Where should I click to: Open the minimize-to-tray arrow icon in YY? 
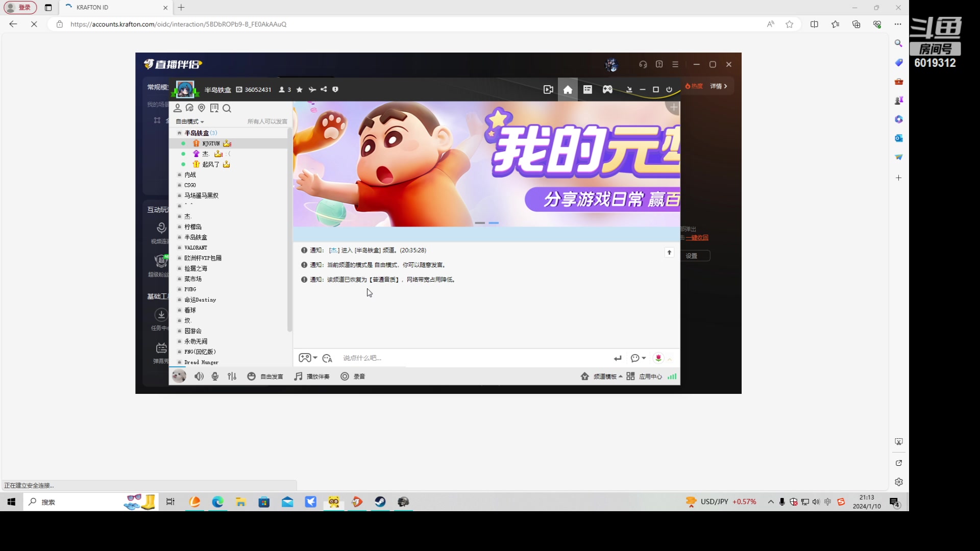pos(629,90)
